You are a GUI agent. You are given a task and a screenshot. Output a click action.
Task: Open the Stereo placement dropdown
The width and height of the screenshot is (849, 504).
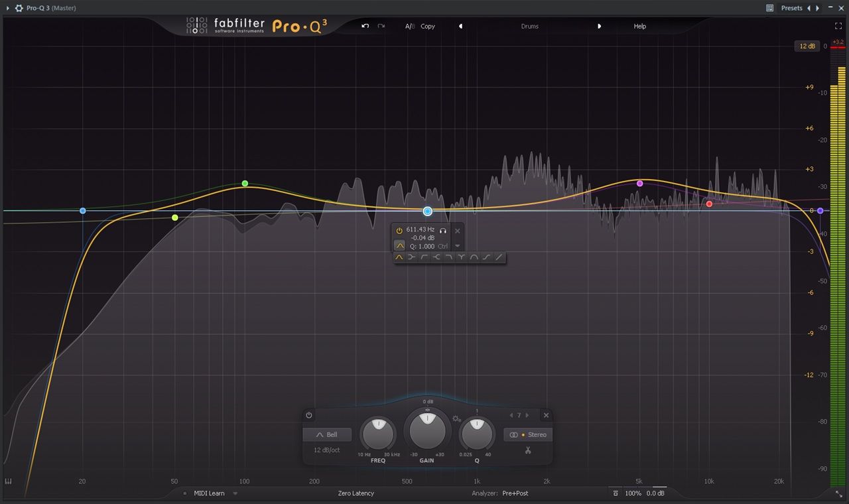528,435
